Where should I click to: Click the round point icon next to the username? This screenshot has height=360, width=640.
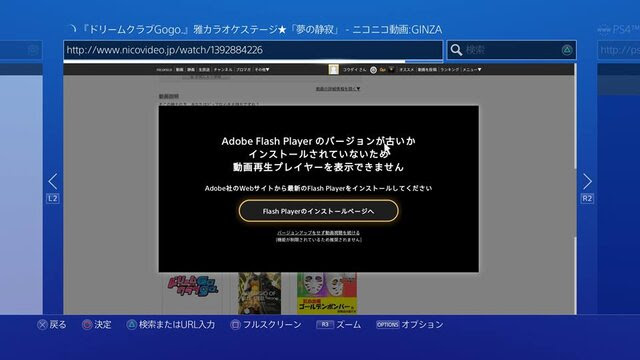coord(373,70)
